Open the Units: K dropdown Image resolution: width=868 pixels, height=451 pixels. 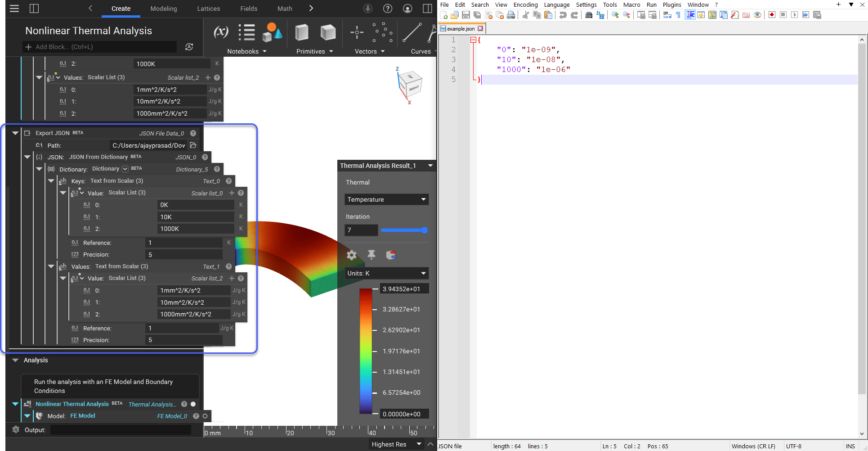pyautogui.click(x=386, y=273)
